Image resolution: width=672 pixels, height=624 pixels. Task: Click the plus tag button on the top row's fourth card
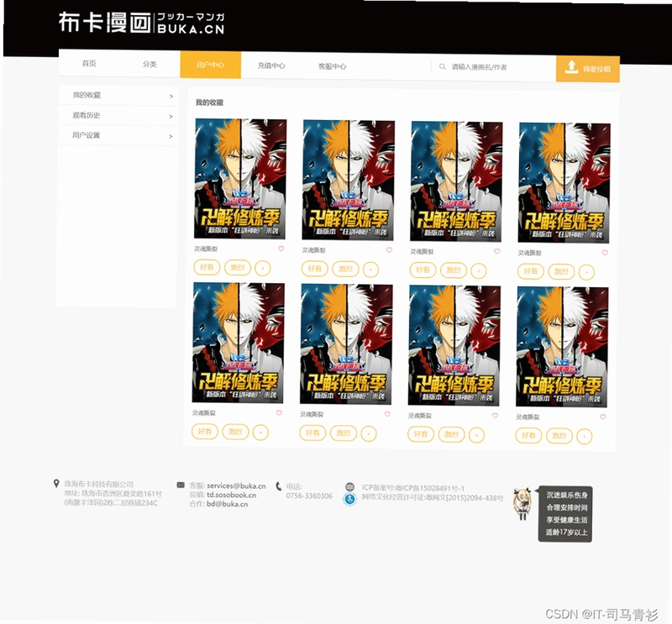[x=586, y=272]
